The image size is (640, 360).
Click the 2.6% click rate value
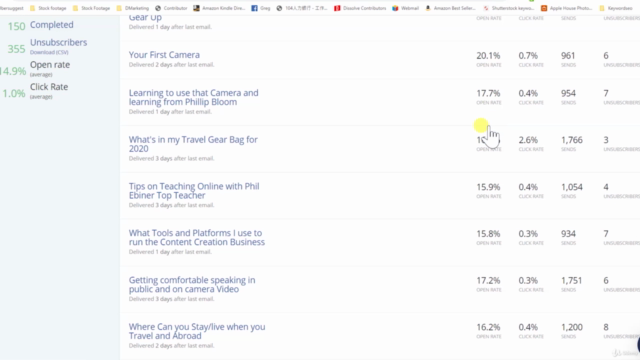[x=528, y=140]
